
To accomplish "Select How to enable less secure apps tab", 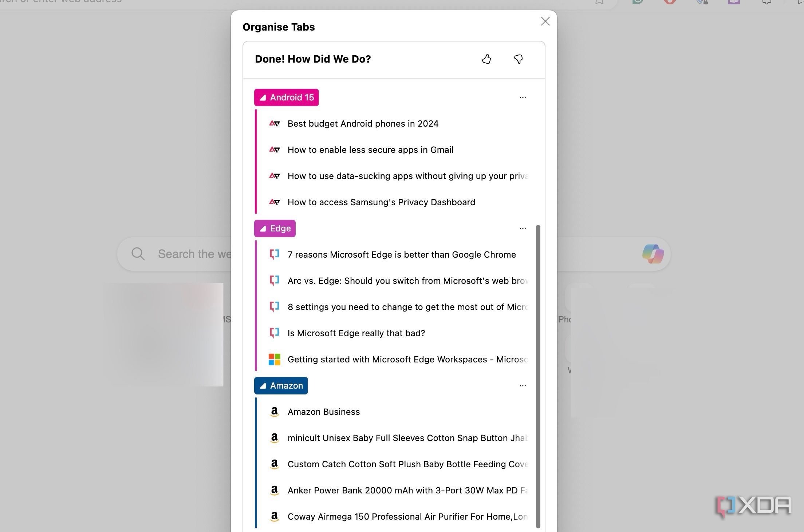I will pyautogui.click(x=370, y=150).
